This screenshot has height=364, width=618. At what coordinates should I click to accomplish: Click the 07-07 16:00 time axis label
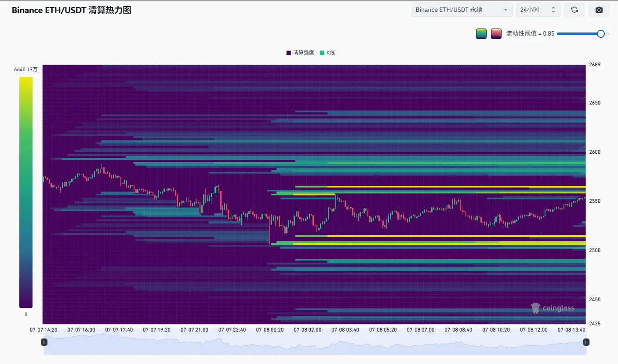(81, 329)
